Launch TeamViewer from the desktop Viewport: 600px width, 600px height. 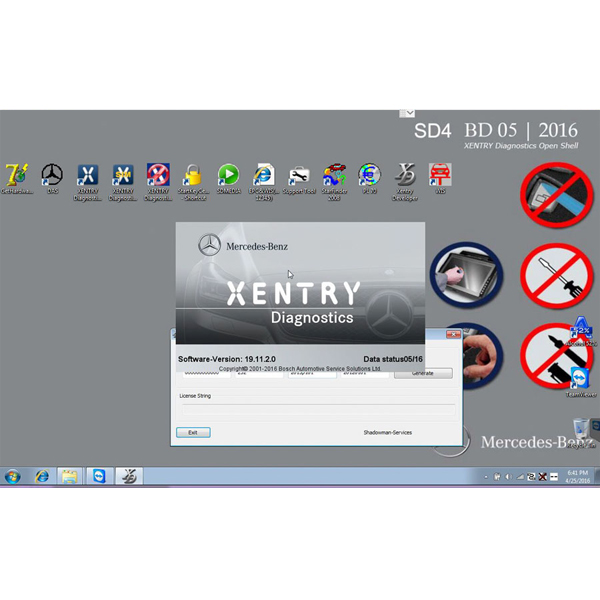(580, 378)
